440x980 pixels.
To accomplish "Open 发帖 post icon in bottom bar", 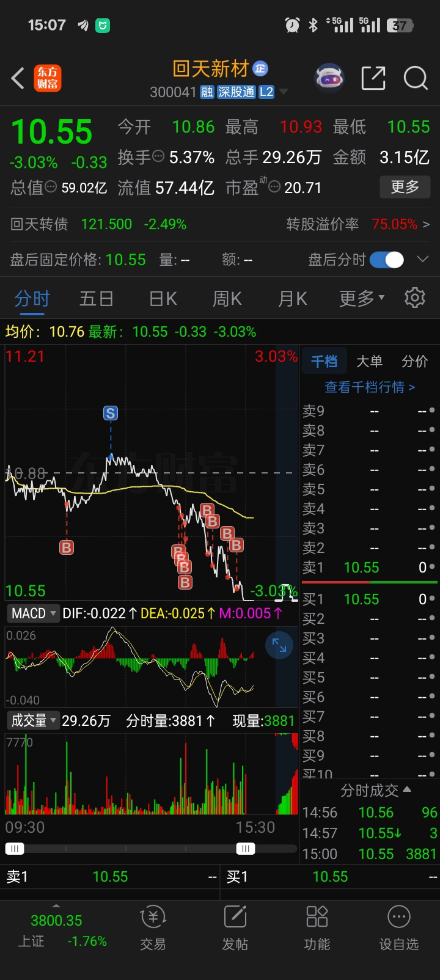I will 235,927.
